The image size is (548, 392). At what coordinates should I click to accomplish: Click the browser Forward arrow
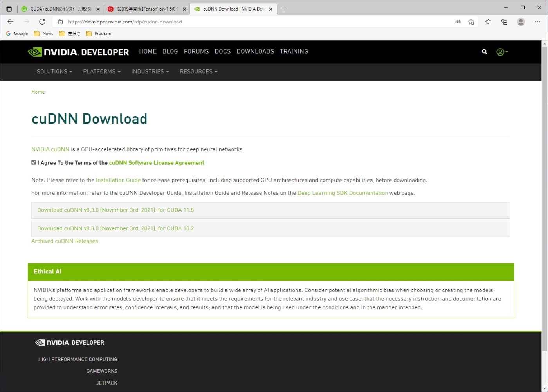point(26,22)
